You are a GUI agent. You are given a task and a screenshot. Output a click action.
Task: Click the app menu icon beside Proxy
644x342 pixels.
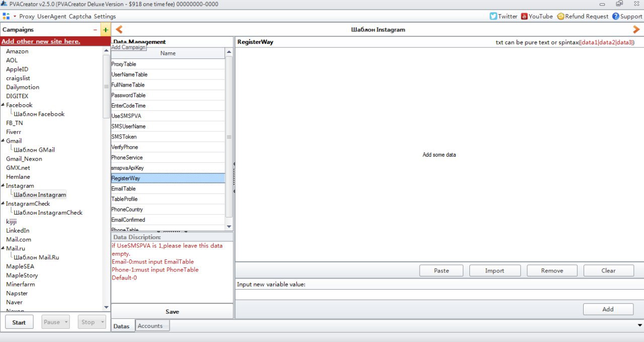coord(6,16)
